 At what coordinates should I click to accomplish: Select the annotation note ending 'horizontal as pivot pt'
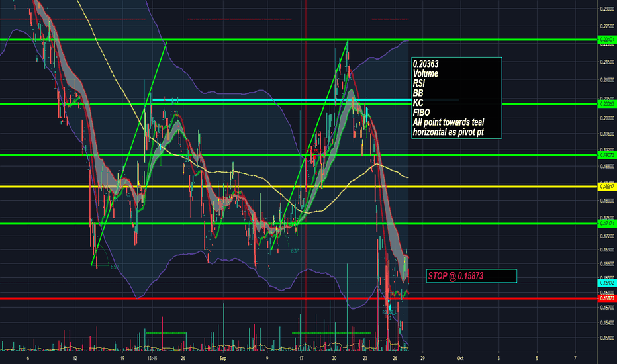(456, 97)
